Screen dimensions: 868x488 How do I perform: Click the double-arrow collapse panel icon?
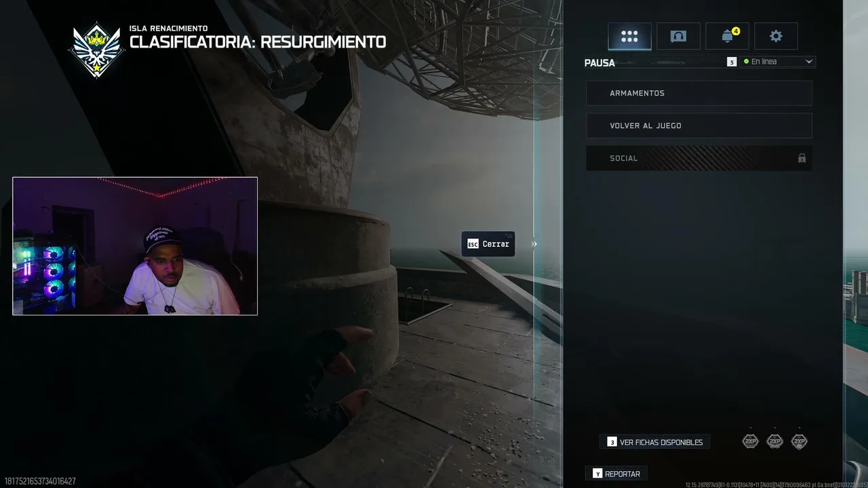coord(534,244)
